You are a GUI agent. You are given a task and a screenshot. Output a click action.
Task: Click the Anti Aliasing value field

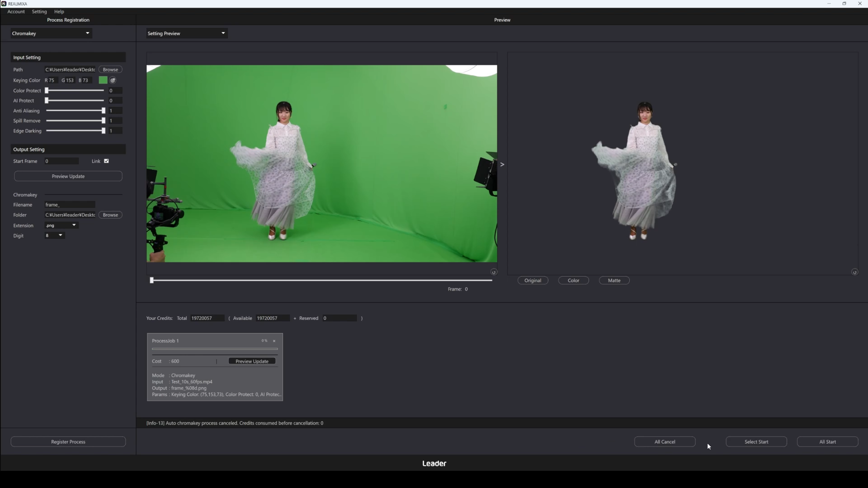pos(115,111)
